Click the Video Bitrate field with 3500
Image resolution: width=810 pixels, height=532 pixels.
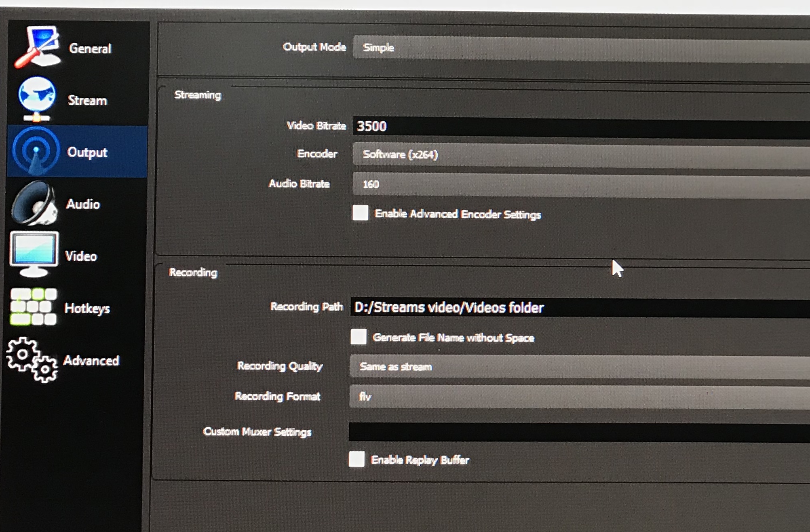[581, 127]
